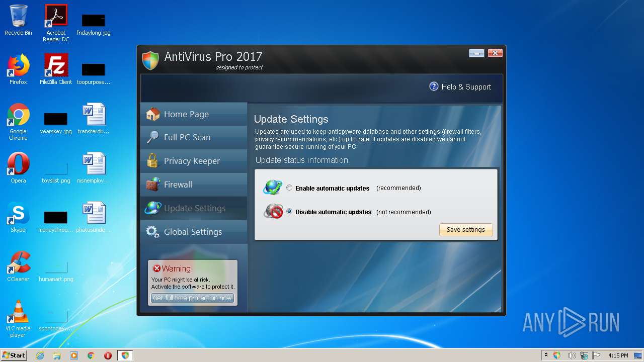
Task: Select the Update Settings section
Action: 194,208
